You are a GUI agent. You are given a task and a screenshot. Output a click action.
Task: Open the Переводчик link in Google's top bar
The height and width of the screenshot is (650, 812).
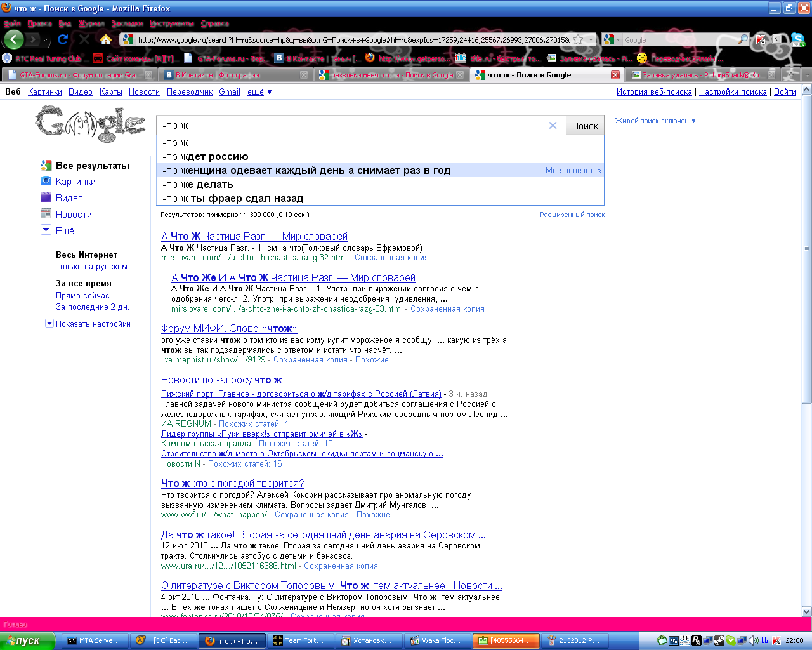190,92
